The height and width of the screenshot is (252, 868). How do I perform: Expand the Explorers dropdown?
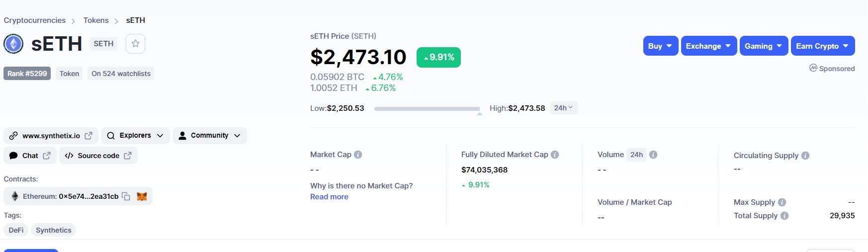(x=135, y=136)
